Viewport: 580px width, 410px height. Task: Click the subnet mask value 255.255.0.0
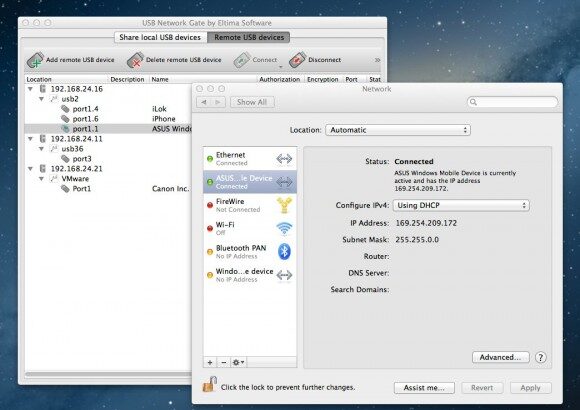pyautogui.click(x=417, y=240)
